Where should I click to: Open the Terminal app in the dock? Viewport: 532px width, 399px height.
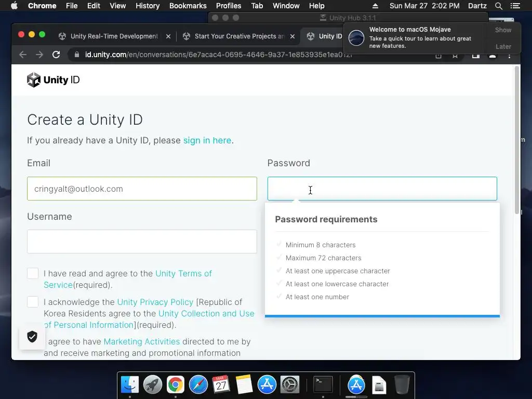[x=323, y=385]
